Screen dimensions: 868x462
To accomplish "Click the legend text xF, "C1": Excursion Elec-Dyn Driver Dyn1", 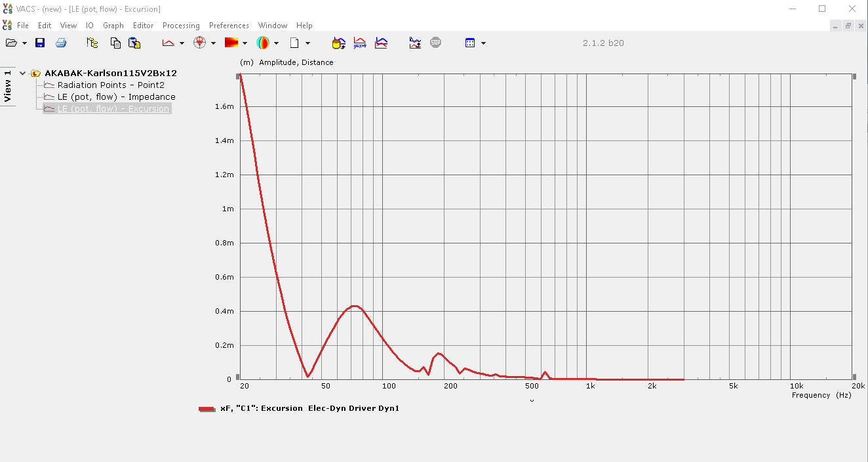I will 309,408.
